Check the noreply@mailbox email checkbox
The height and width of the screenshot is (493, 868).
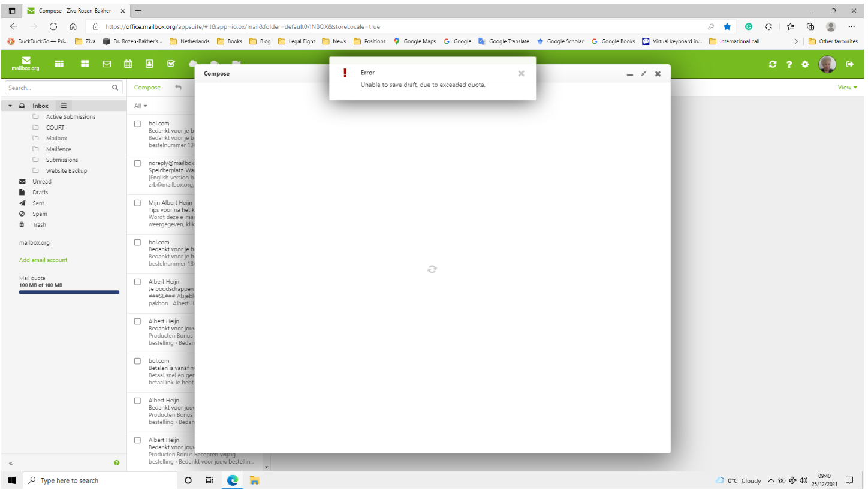point(137,163)
